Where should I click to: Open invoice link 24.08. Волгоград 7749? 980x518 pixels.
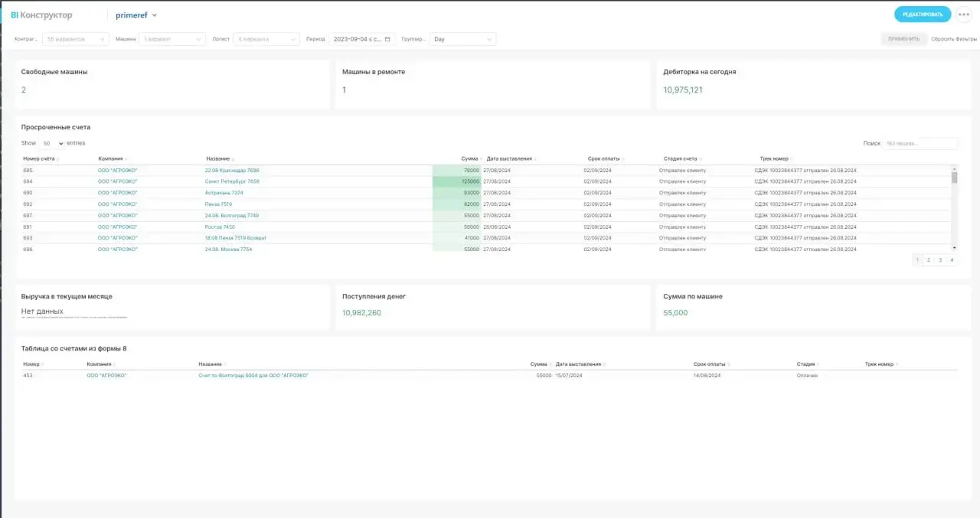coord(232,216)
